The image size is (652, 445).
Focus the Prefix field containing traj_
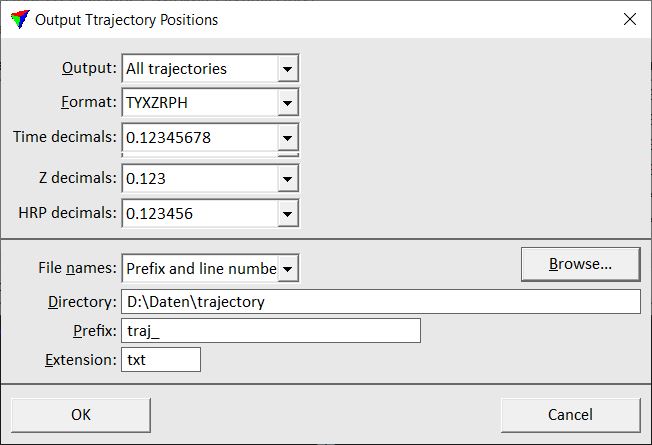tap(271, 331)
